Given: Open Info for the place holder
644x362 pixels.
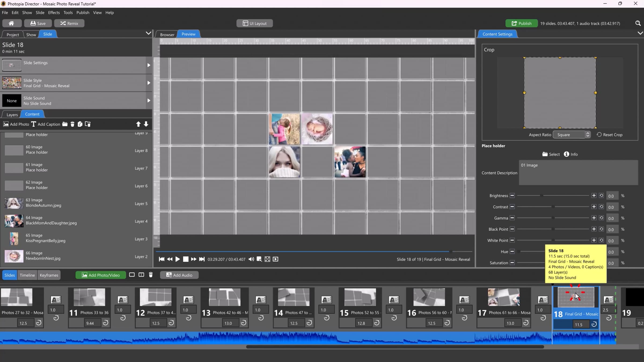Looking at the screenshot, I should (571, 154).
